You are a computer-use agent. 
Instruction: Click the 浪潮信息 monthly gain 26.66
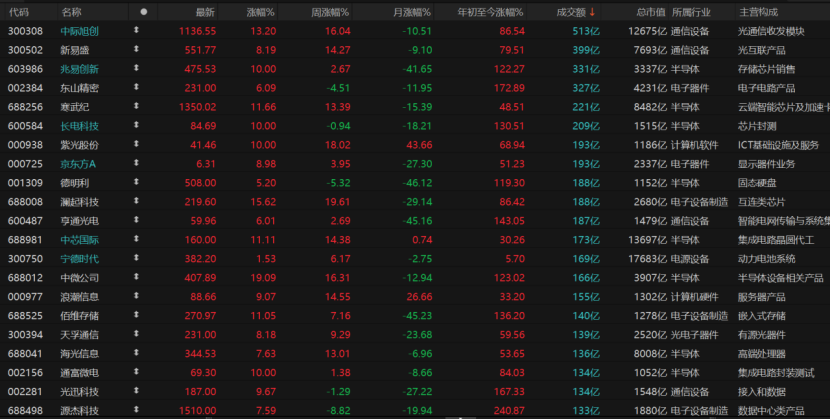[x=419, y=297]
